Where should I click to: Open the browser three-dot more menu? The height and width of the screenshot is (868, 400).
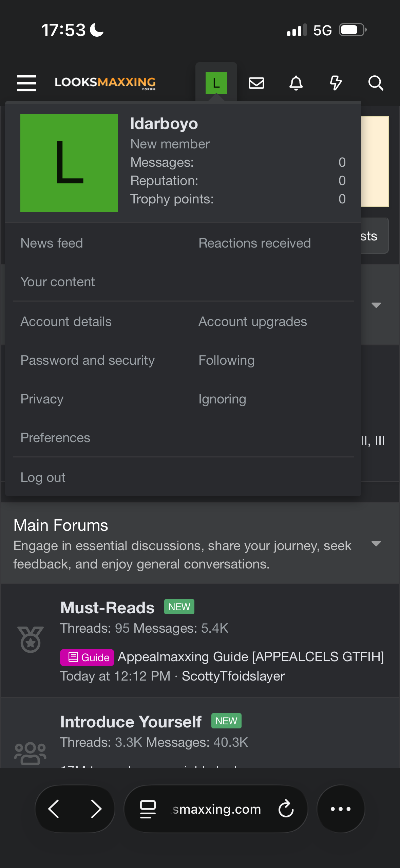[x=341, y=809]
